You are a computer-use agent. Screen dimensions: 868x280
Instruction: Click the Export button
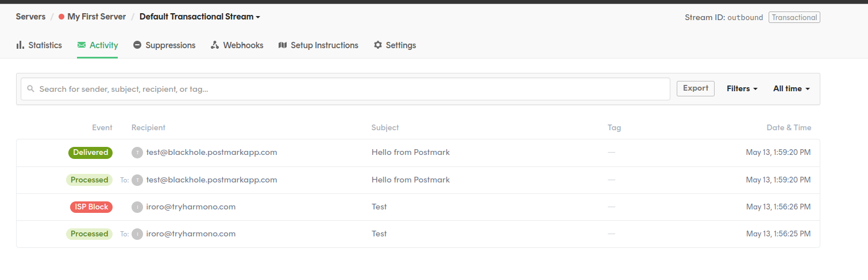(x=696, y=88)
